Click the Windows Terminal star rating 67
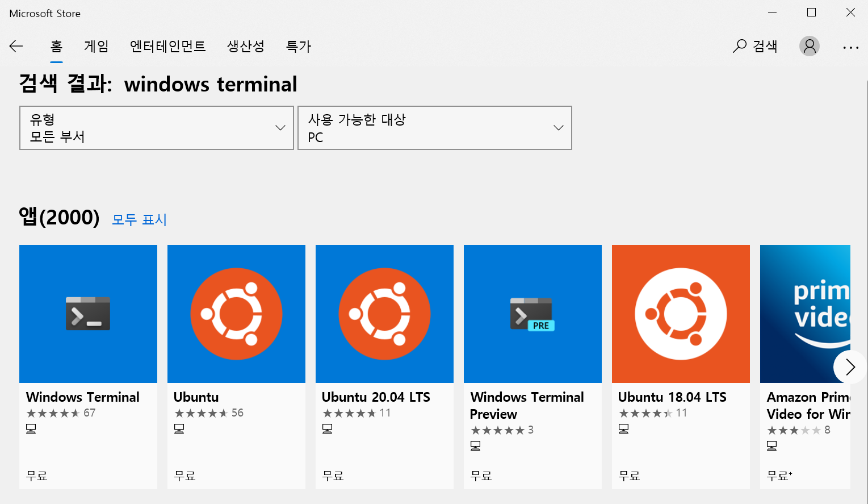The image size is (868, 504). [61, 413]
